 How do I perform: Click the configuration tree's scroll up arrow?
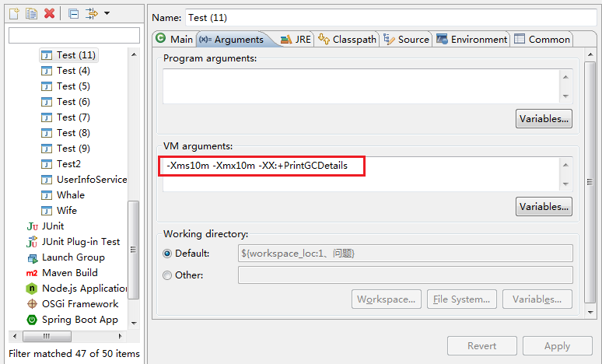pyautogui.click(x=134, y=54)
